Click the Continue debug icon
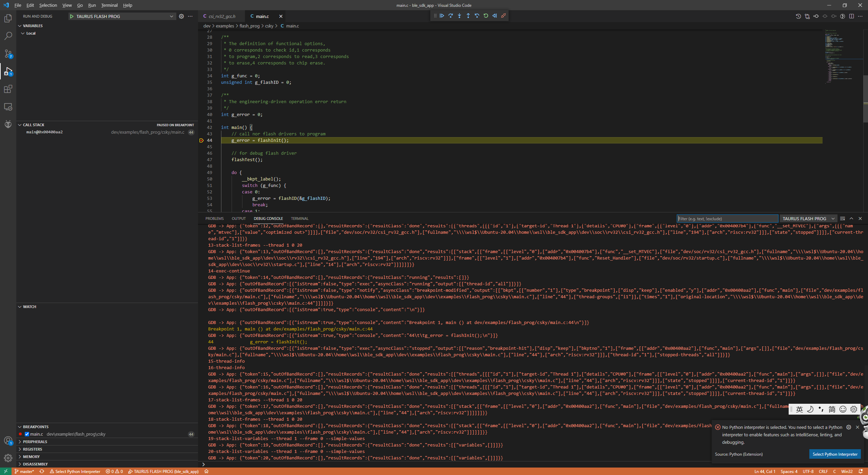Viewport: 868px width, 475px height. click(442, 16)
